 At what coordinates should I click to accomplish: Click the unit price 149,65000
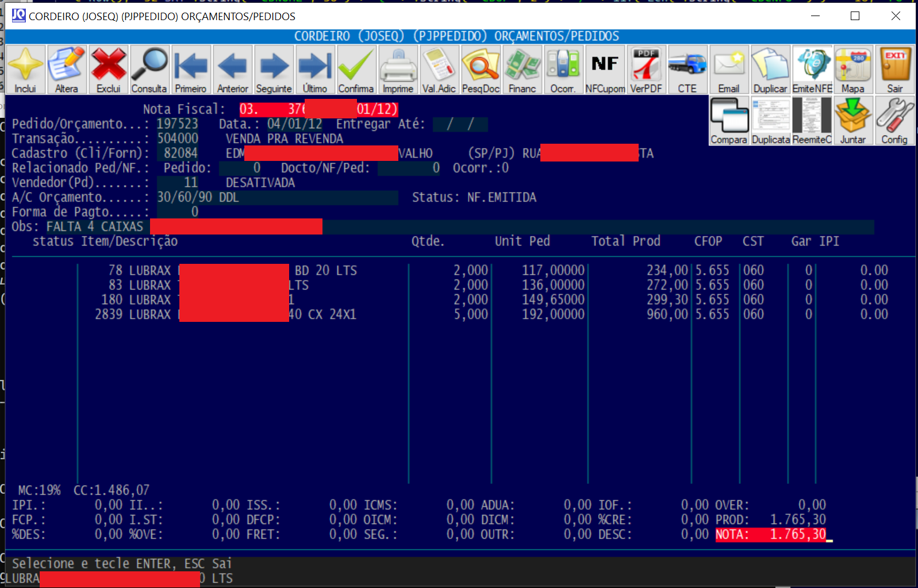click(x=553, y=300)
